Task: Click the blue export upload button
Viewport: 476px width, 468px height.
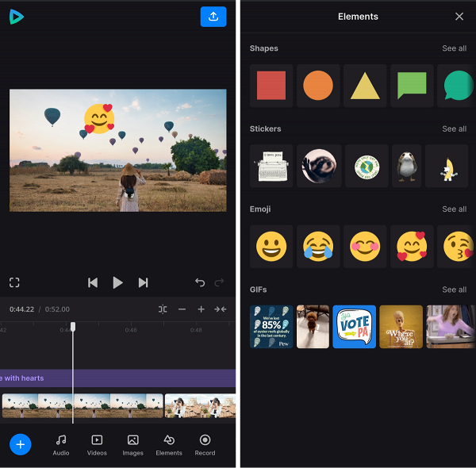Action: pos(213,17)
